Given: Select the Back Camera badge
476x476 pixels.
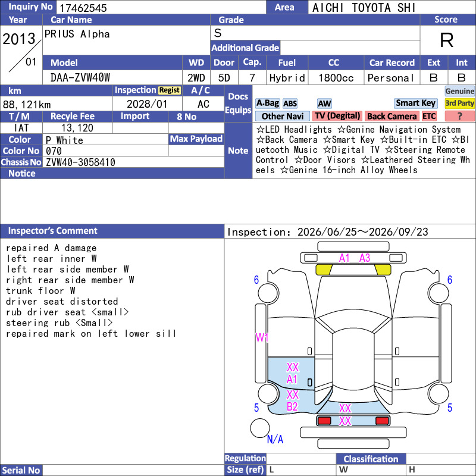Looking at the screenshot, I should click(x=392, y=116).
